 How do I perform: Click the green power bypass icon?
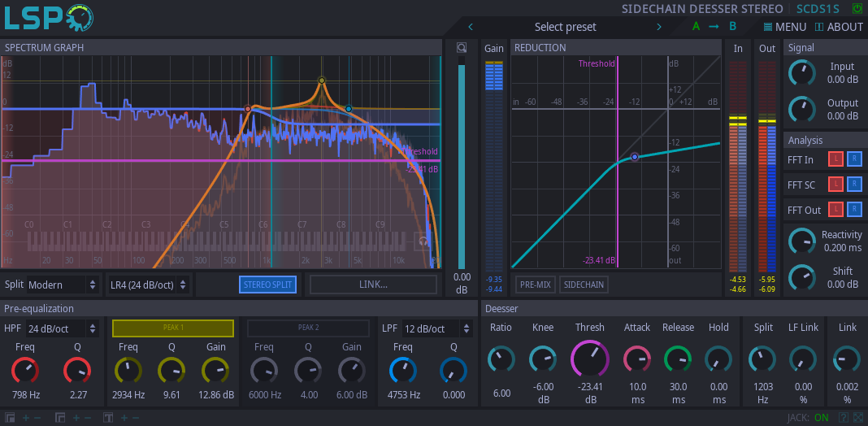coord(857,8)
